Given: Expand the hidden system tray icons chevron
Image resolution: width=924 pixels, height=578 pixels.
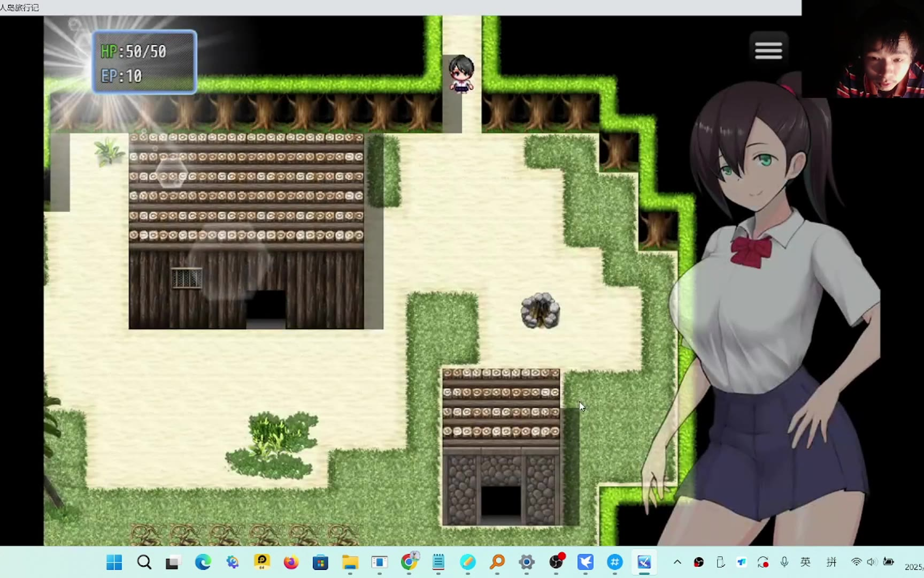Looking at the screenshot, I should pos(677,562).
